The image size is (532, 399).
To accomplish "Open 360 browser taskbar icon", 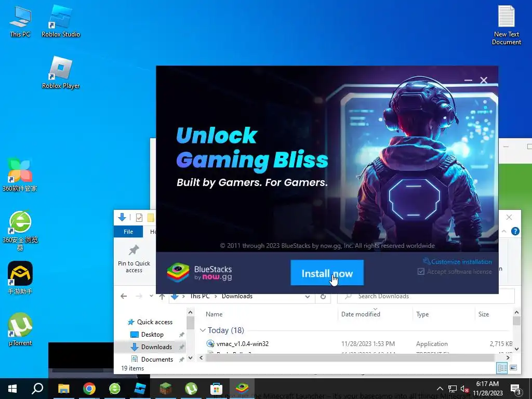I will click(x=115, y=389).
